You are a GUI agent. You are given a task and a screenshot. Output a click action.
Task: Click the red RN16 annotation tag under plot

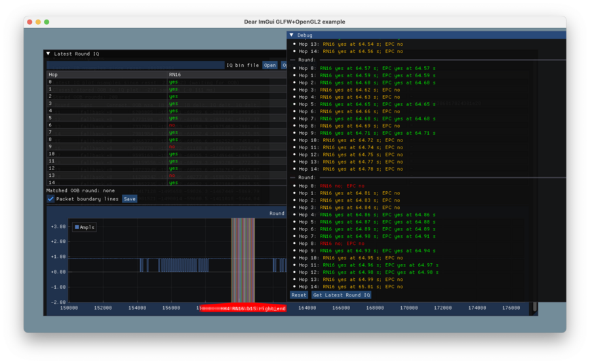pyautogui.click(x=243, y=308)
